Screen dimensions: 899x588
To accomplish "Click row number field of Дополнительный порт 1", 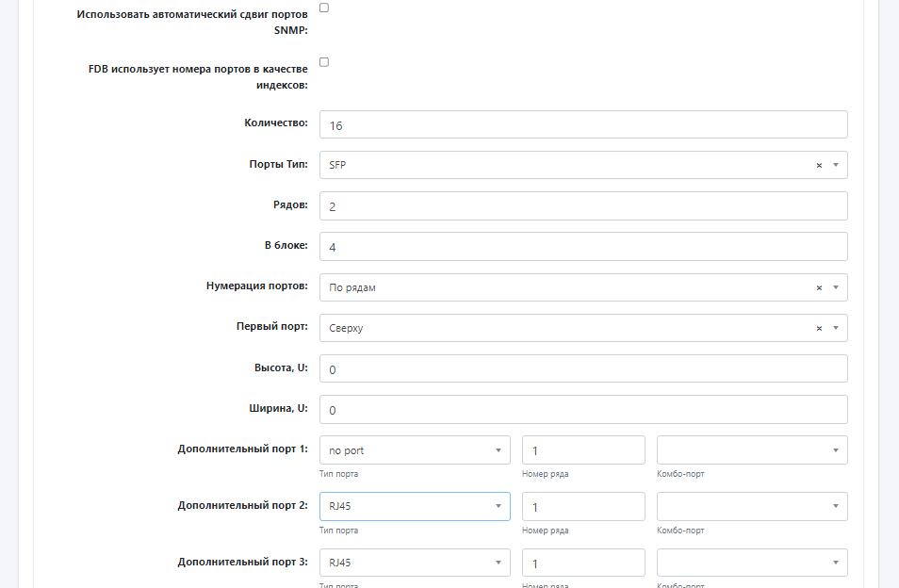I will pyautogui.click(x=583, y=450).
